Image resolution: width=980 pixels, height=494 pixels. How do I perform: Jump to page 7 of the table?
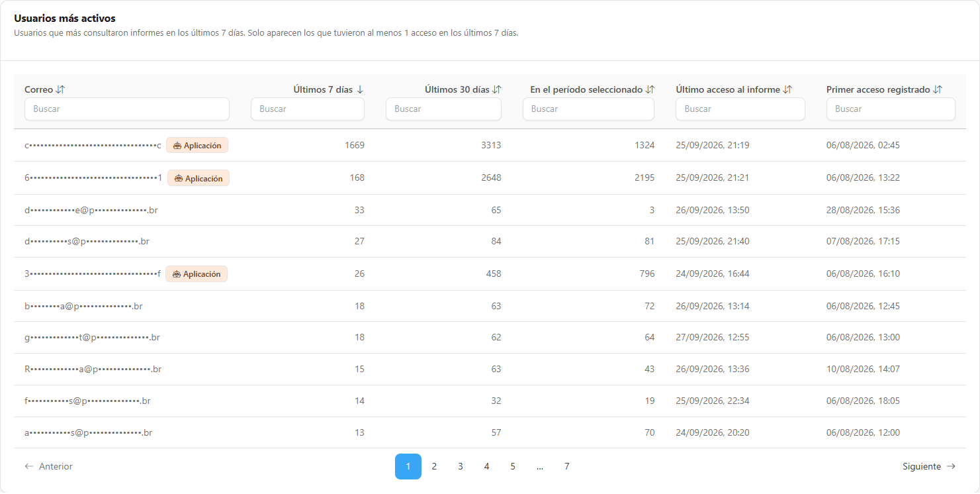pos(567,466)
